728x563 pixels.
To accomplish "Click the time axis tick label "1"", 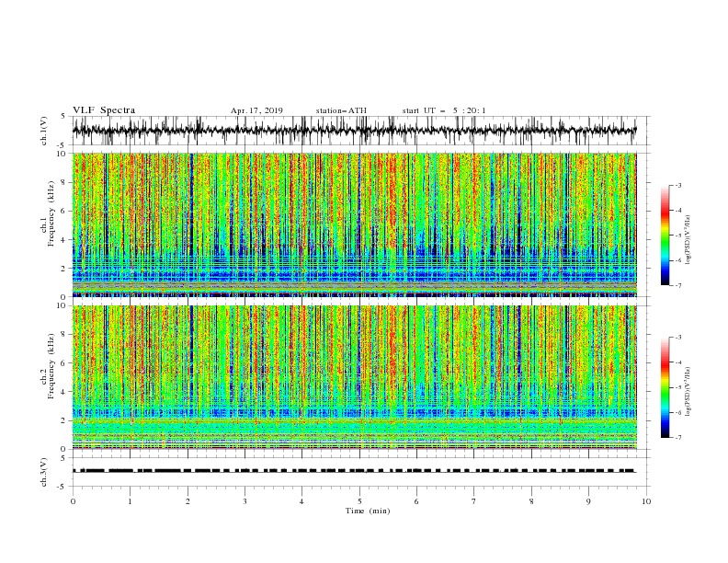I will (x=131, y=501).
